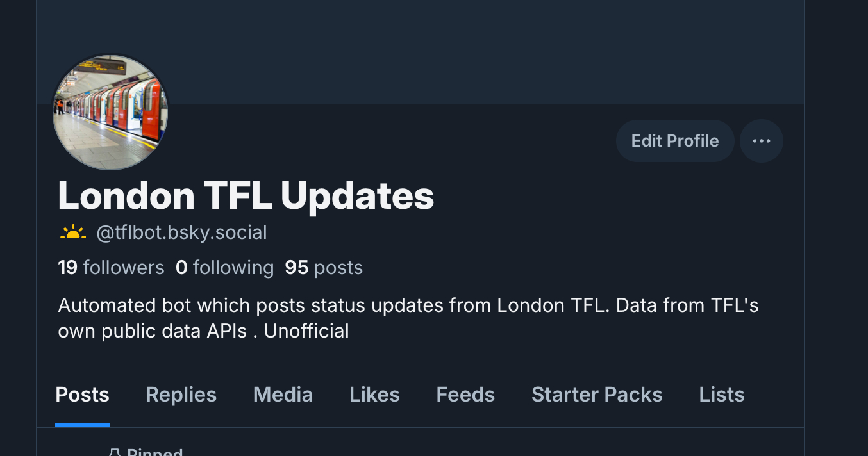This screenshot has width=868, height=456.
Task: Click the pin icon next to Pinned
Action: click(114, 453)
